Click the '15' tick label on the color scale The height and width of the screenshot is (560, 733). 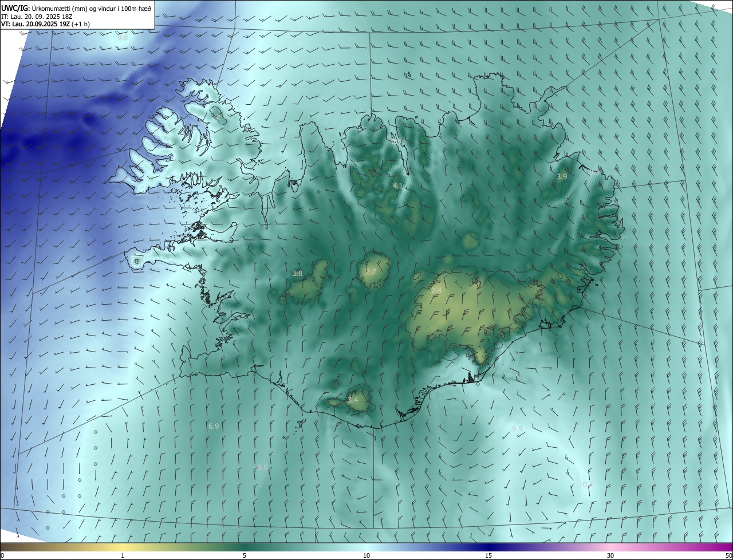coord(488,555)
